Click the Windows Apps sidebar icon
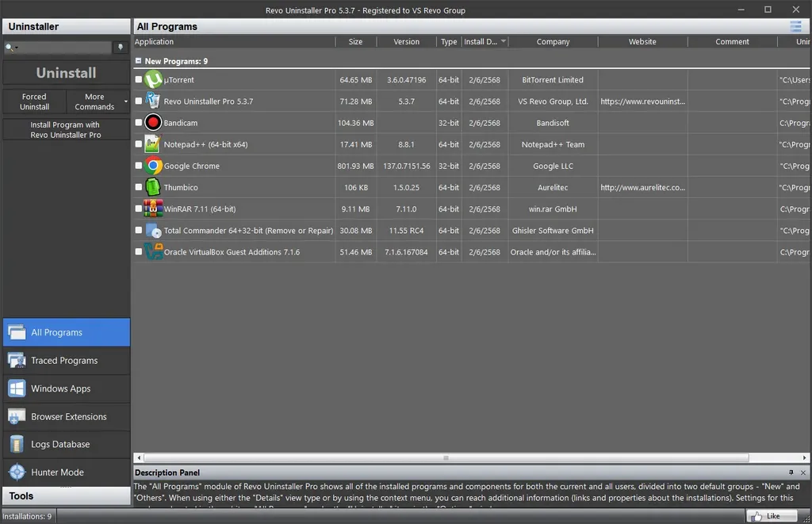 (17, 388)
